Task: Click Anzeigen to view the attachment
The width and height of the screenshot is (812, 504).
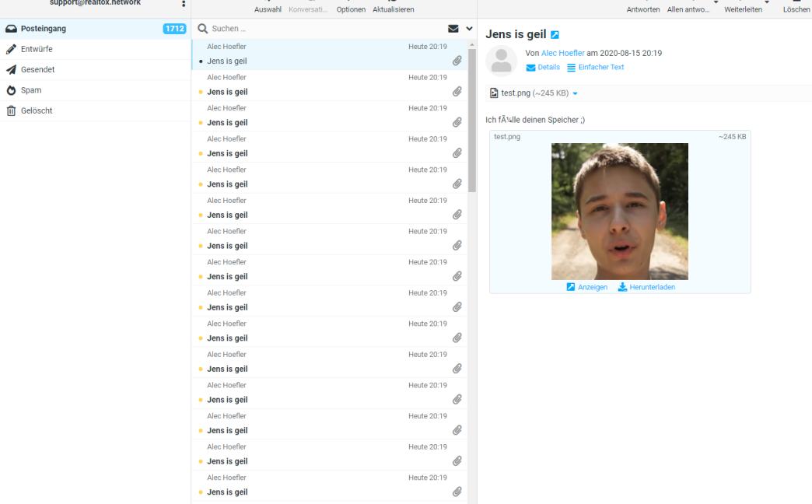Action: click(x=586, y=287)
